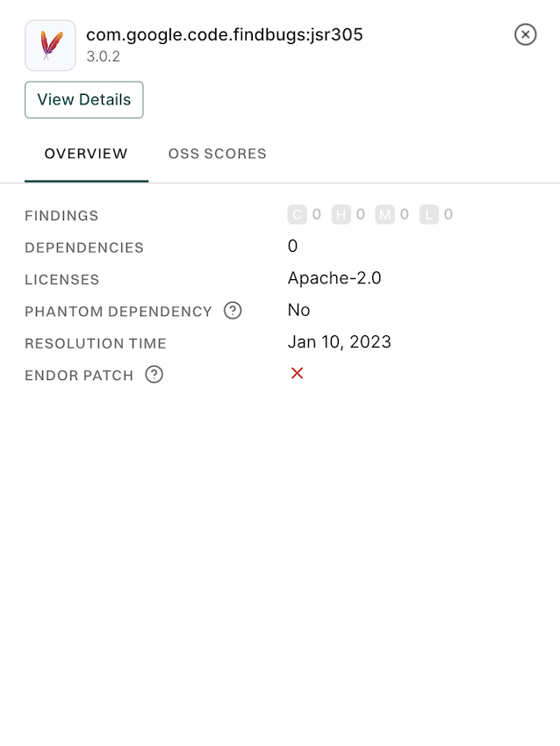Screen dimensions: 560x746
Task: Click the Findings row label
Action: tap(61, 215)
